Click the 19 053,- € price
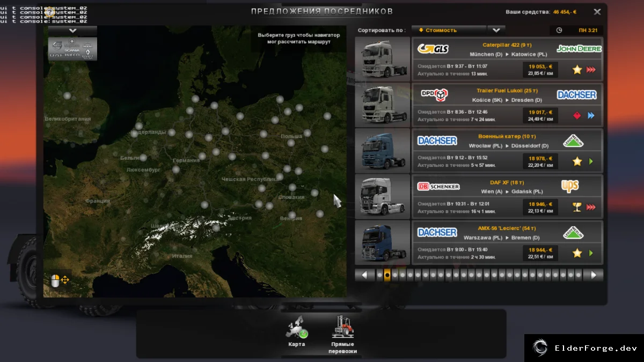Viewport: 644px width, 362px height. click(540, 67)
